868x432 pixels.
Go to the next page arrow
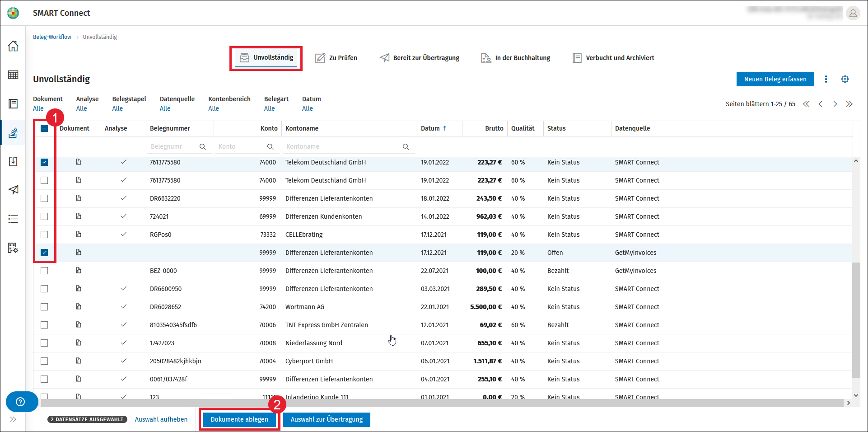coord(835,104)
